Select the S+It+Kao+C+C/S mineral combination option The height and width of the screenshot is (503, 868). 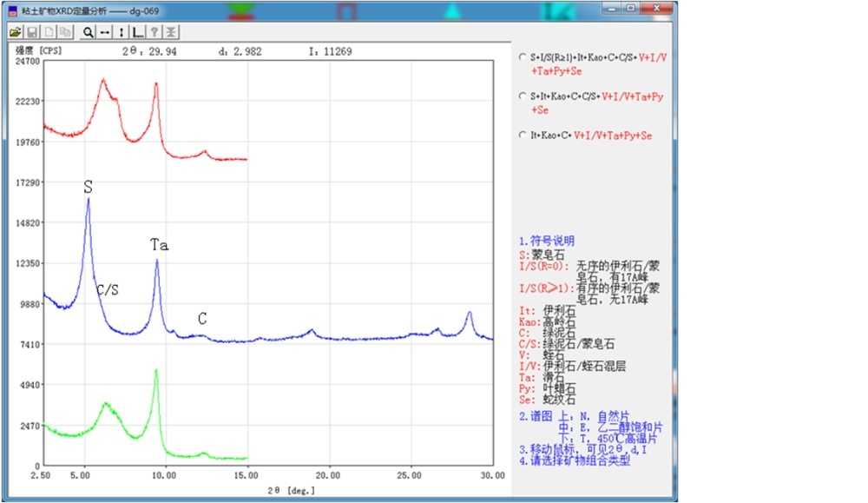(x=522, y=96)
